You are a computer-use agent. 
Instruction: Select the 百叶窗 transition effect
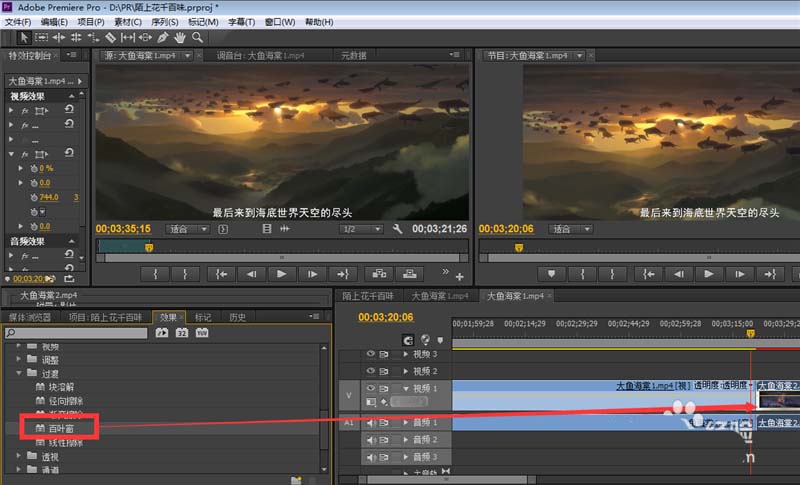click(62, 428)
